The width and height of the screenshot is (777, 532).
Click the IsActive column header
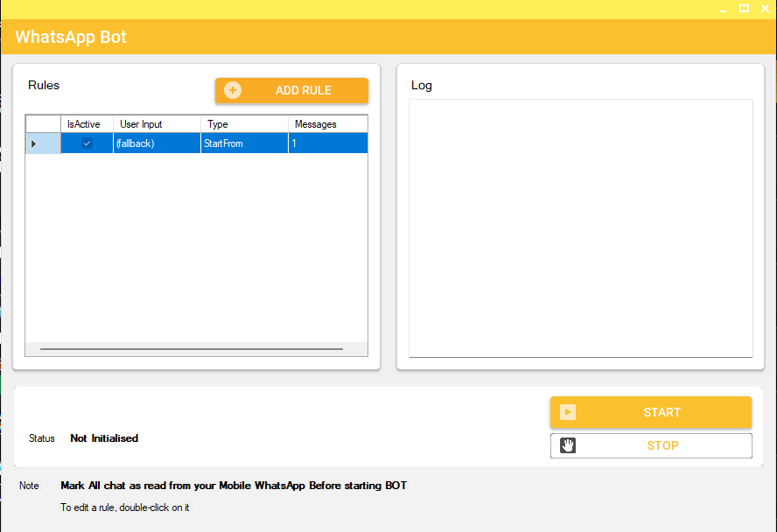coord(87,124)
